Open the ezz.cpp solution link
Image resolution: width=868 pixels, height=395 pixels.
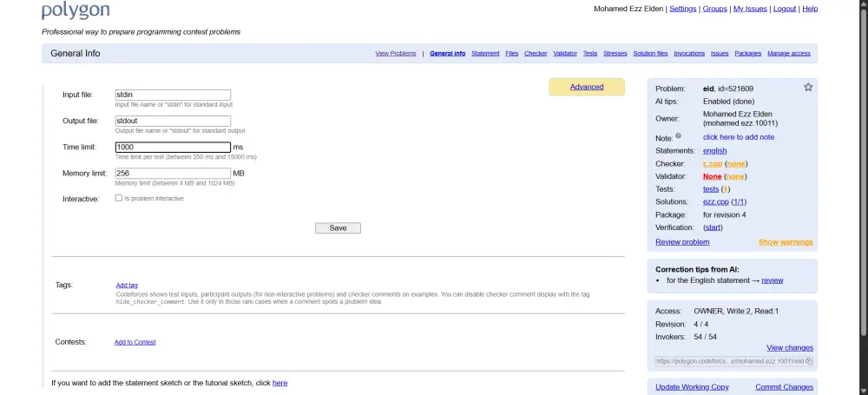(x=716, y=202)
